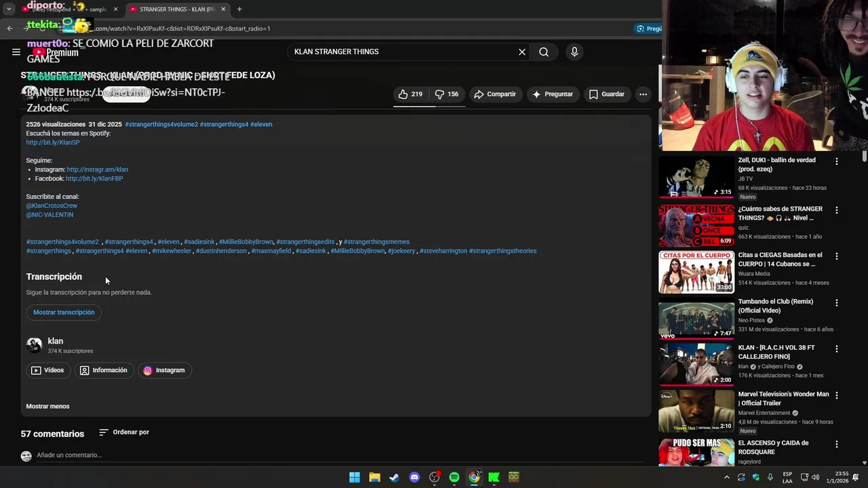Open the volume control in system tray
This screenshot has height=488, width=868.
pos(815,477)
